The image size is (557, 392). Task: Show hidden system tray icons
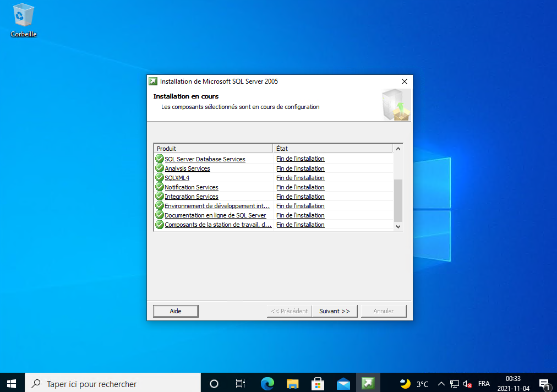tap(441, 384)
